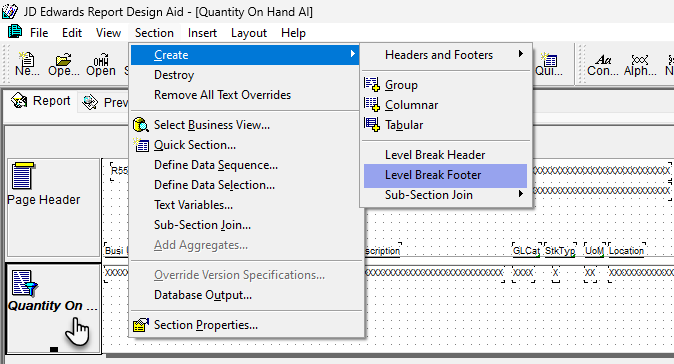Select Columnar section type text
Viewport: 674px width, 364px height.
click(411, 105)
